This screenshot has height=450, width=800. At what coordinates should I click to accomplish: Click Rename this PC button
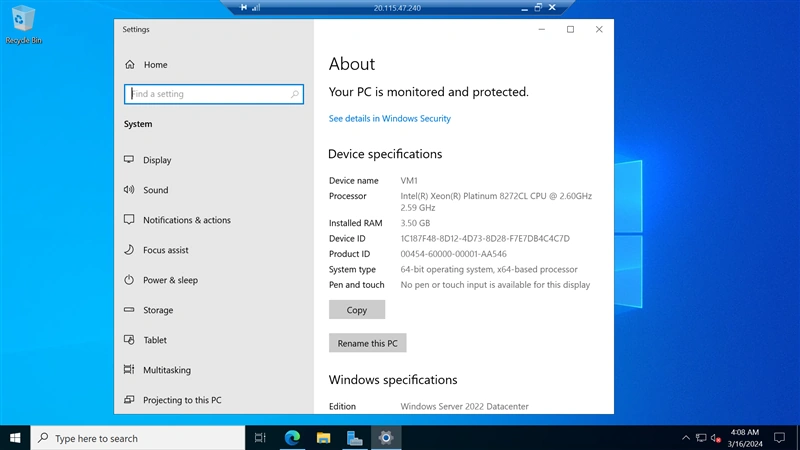pos(367,343)
